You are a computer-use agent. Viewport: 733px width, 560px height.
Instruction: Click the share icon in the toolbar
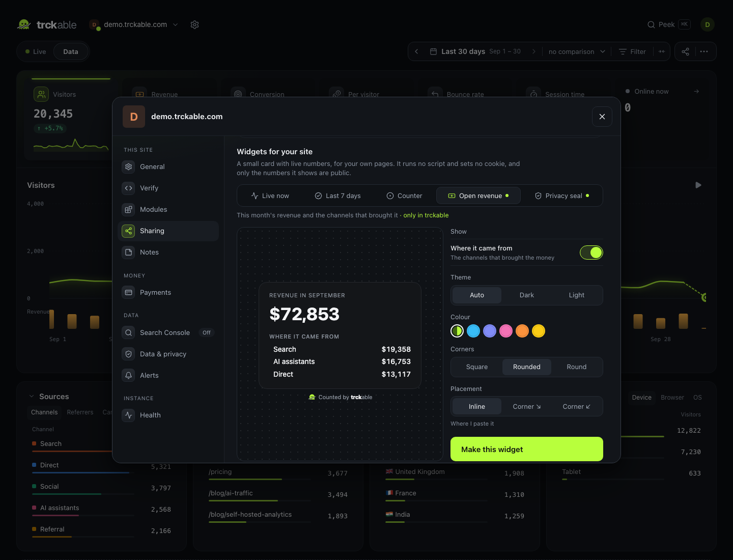pyautogui.click(x=685, y=51)
